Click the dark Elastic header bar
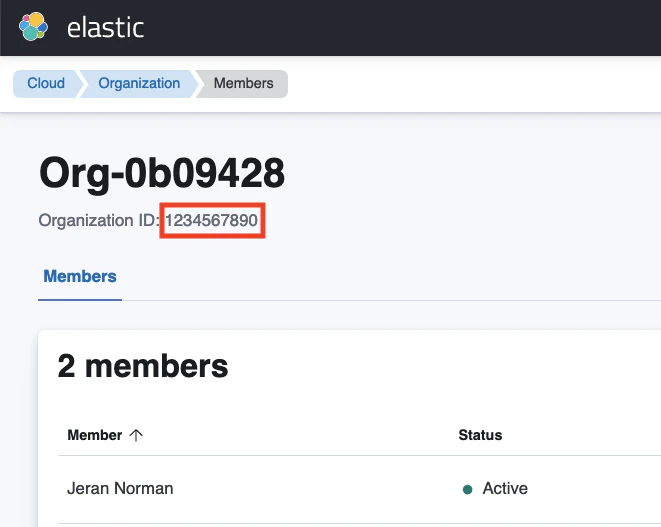Viewport: 661px width, 527px height. 330,28
